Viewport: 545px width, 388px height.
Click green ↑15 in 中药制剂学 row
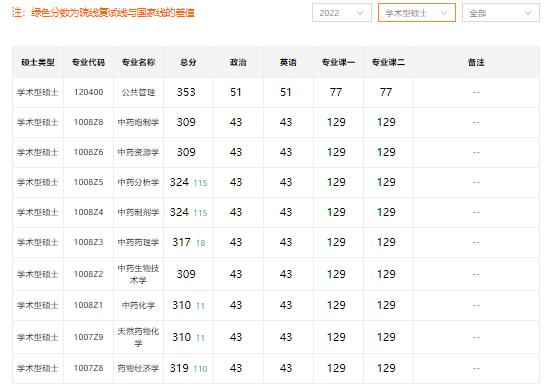(201, 213)
